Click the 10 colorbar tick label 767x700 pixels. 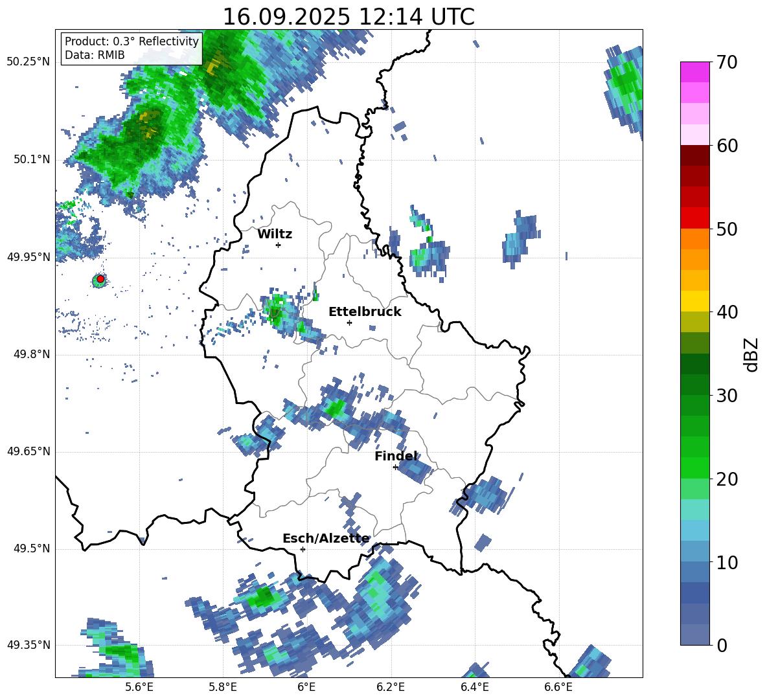tap(727, 562)
